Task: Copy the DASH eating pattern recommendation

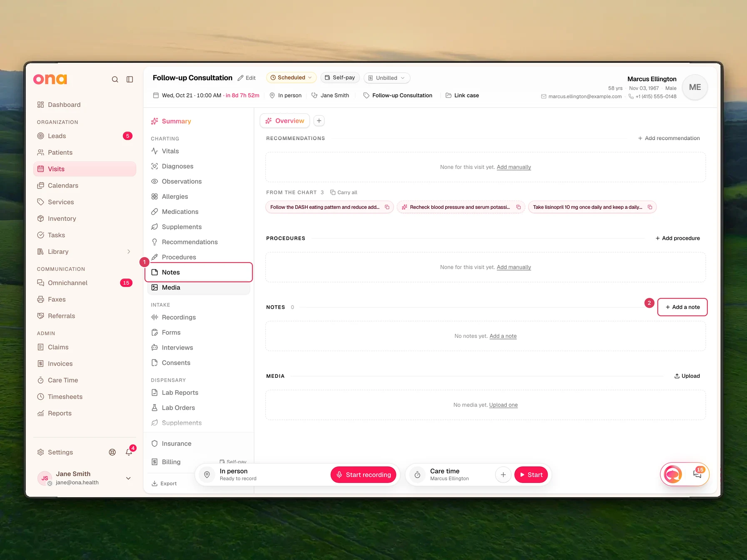Action: click(387, 207)
